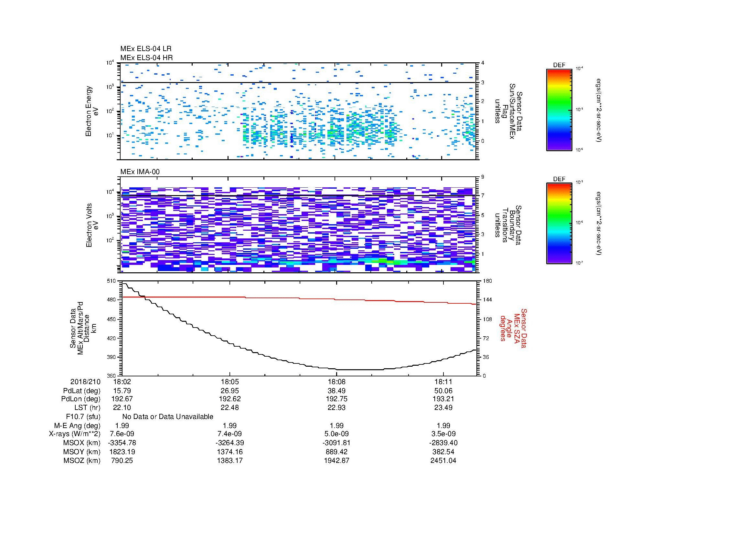
Task: Click the '360' altitude axis tick label
Action: click(112, 376)
